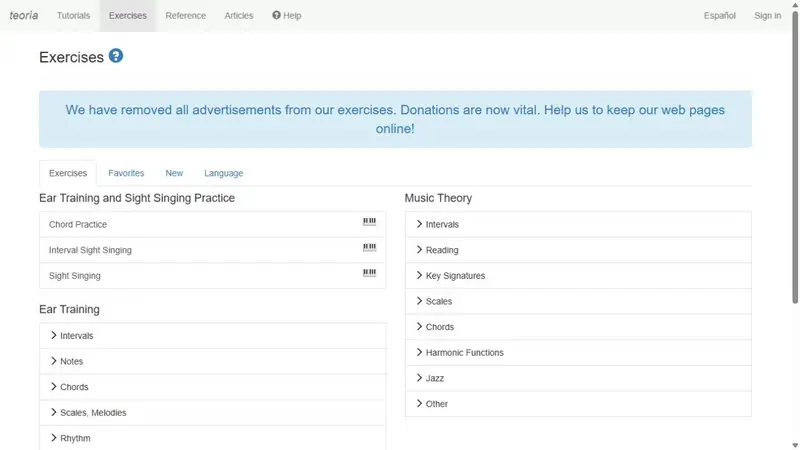This screenshot has height=450, width=800.
Task: Click the piano icon in Interval Sight Singing row
Action: click(369, 247)
